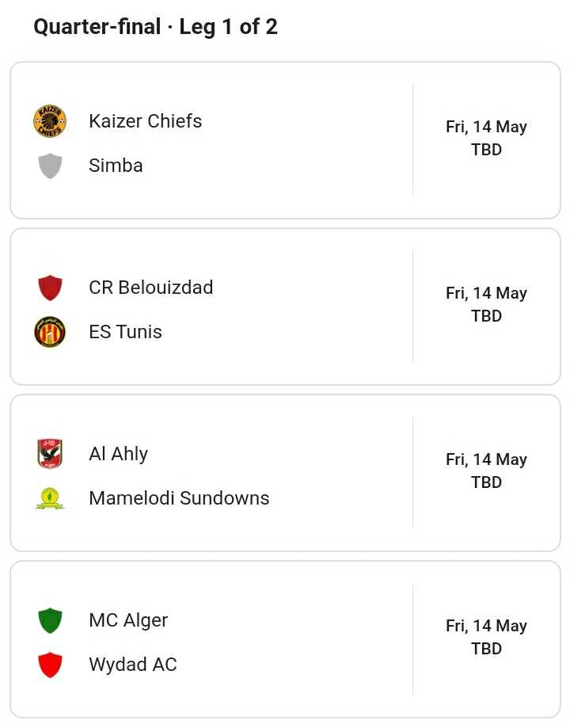Select the MC Alger team name
Screen dimensions: 570x728
pos(128,621)
